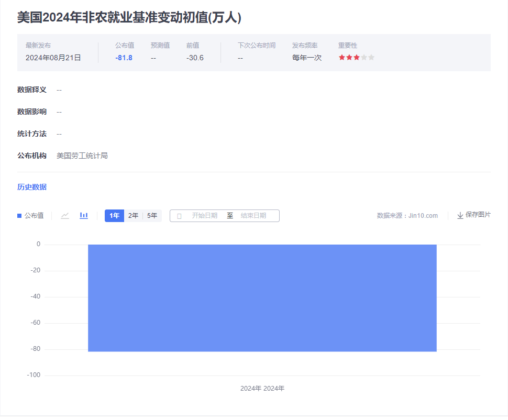
Task: Click the blue bar in the chart
Action: coord(262,297)
